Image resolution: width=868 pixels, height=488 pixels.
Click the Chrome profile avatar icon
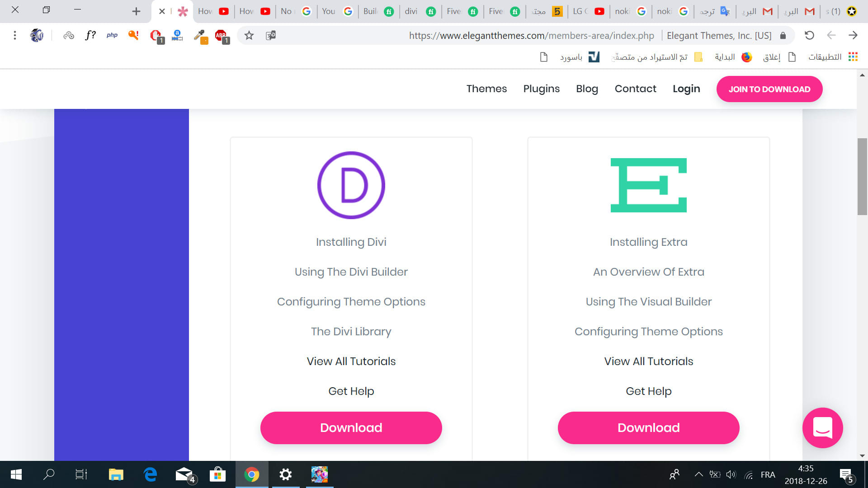point(37,35)
